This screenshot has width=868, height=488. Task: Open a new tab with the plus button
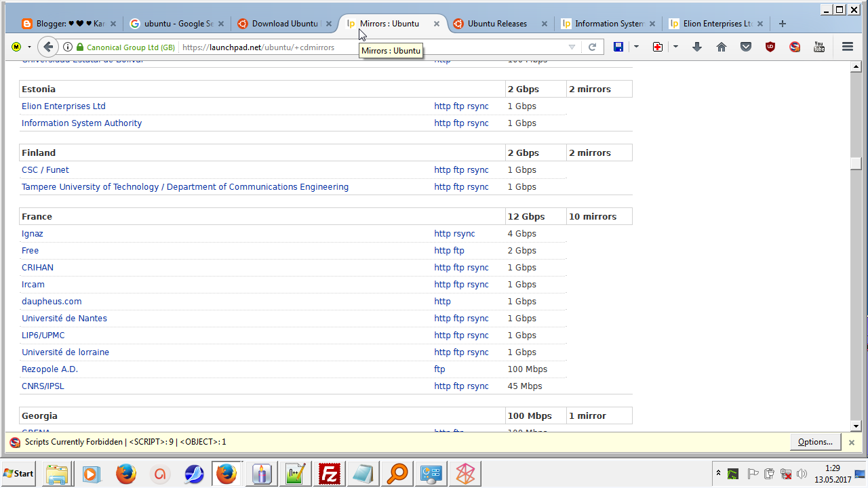783,24
